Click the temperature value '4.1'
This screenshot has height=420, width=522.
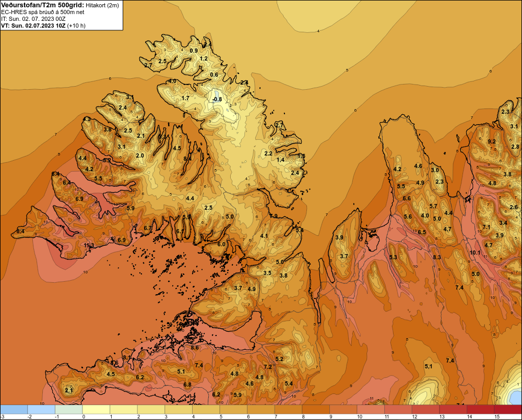[x=264, y=236]
